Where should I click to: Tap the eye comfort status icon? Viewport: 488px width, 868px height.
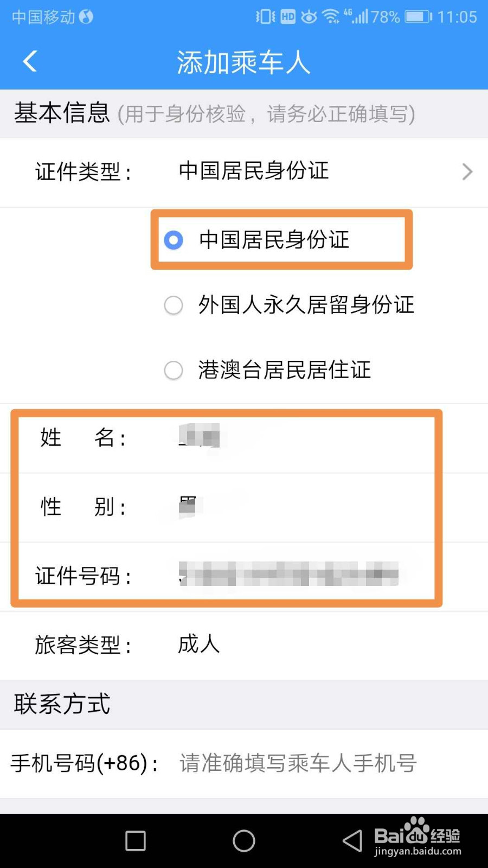309,17
